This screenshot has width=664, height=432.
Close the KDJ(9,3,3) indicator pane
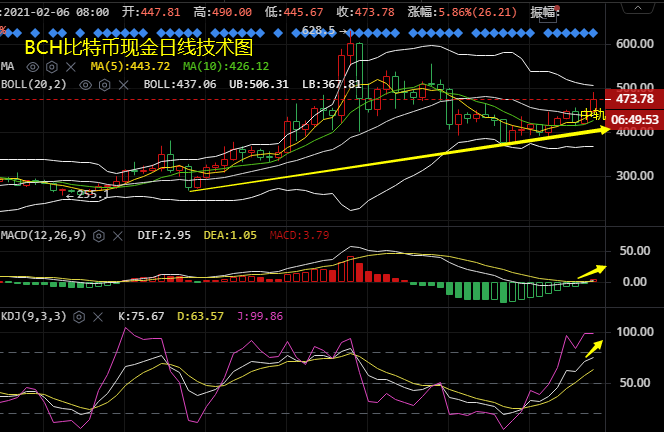99,316
